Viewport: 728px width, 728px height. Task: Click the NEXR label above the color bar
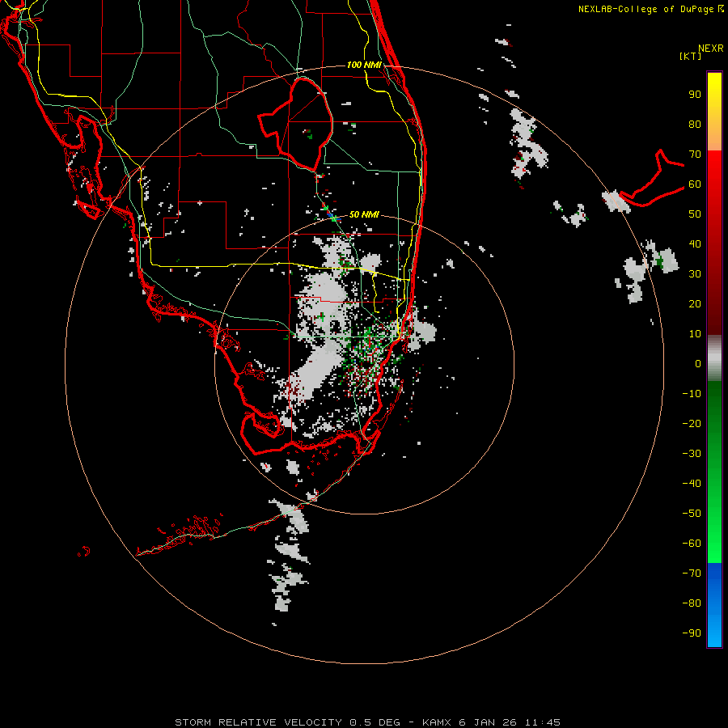pos(710,49)
